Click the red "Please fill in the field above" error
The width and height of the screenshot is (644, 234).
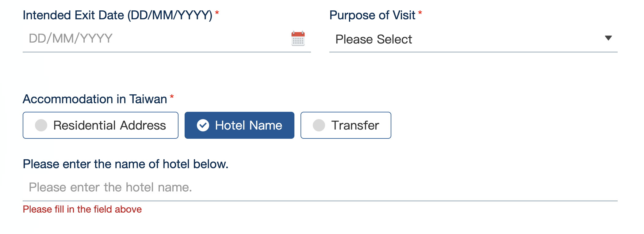pos(82,209)
